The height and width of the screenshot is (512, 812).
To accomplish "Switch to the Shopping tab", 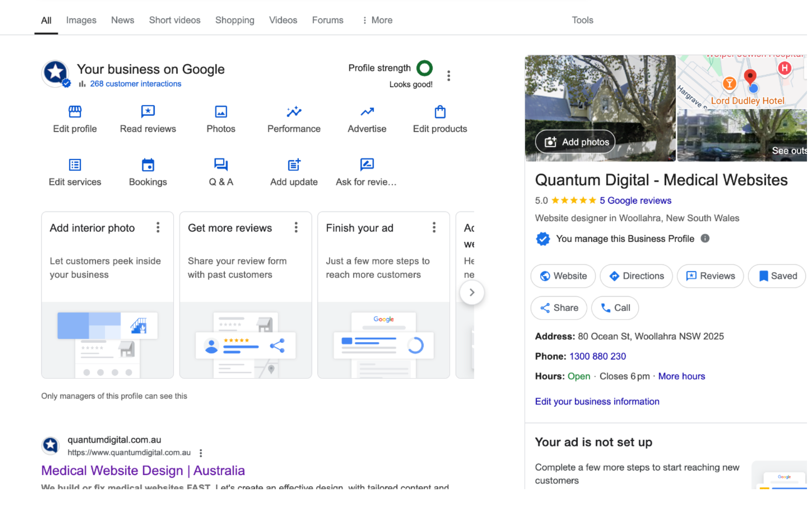I will [x=235, y=20].
